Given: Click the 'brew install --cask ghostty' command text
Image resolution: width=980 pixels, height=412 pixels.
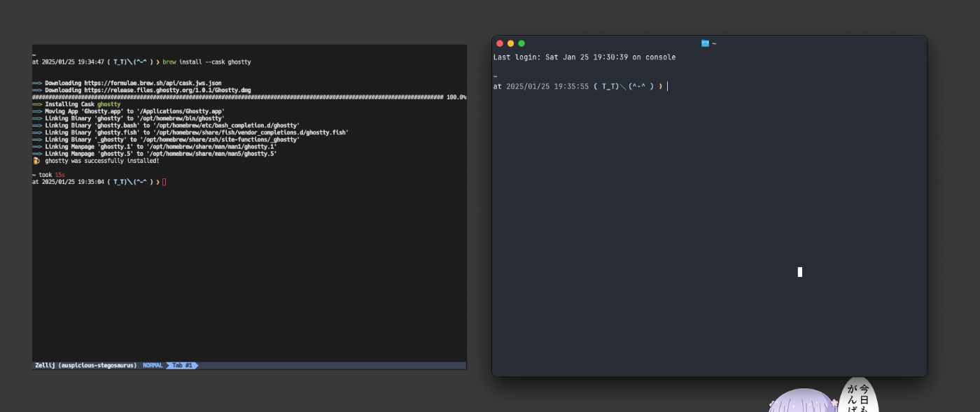Looking at the screenshot, I should pos(206,62).
